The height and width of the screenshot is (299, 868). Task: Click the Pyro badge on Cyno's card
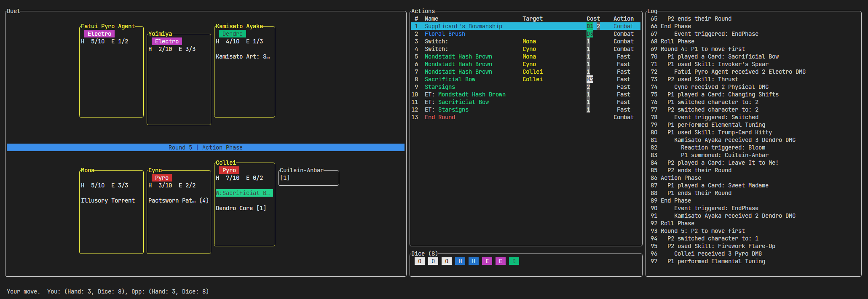click(162, 178)
